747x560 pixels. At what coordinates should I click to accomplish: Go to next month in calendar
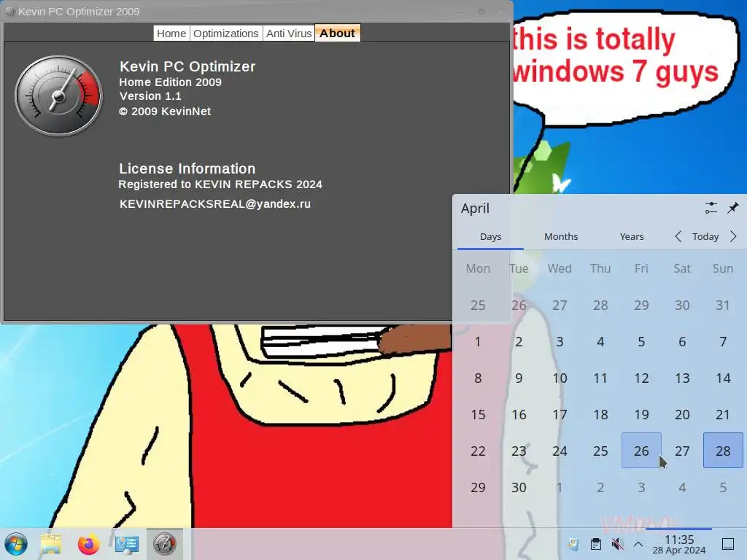[x=733, y=236]
